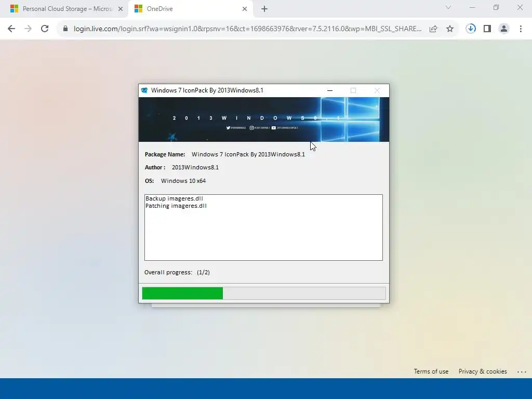Go back using the browser back arrow
532x399 pixels.
(11, 29)
